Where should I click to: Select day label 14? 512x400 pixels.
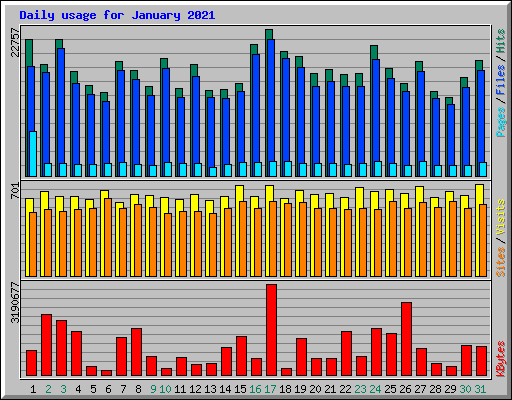click(225, 389)
